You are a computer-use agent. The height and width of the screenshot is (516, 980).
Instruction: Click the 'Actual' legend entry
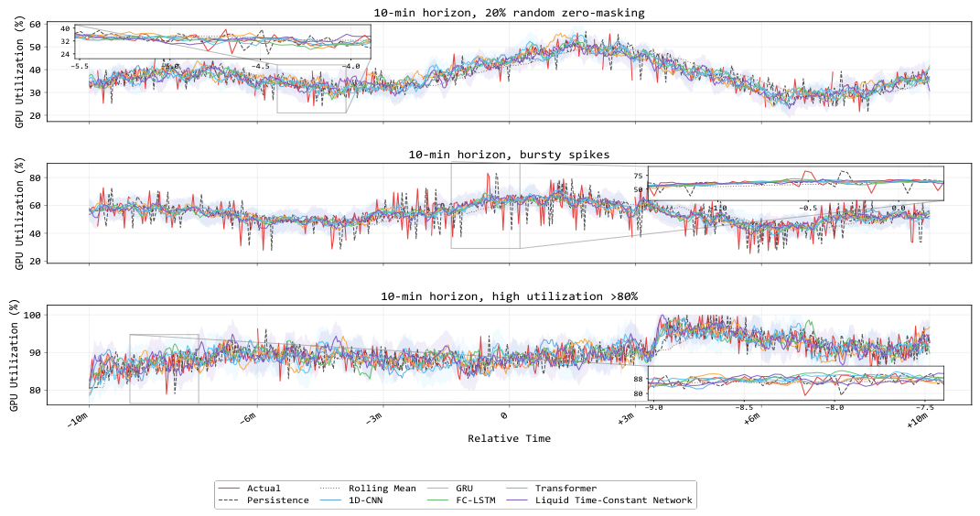264,489
